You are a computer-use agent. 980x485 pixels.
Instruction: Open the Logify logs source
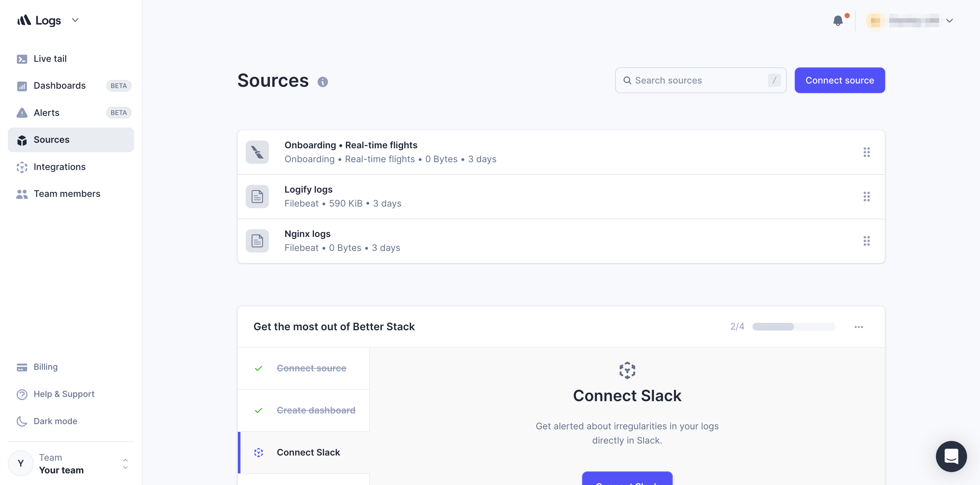click(x=561, y=197)
